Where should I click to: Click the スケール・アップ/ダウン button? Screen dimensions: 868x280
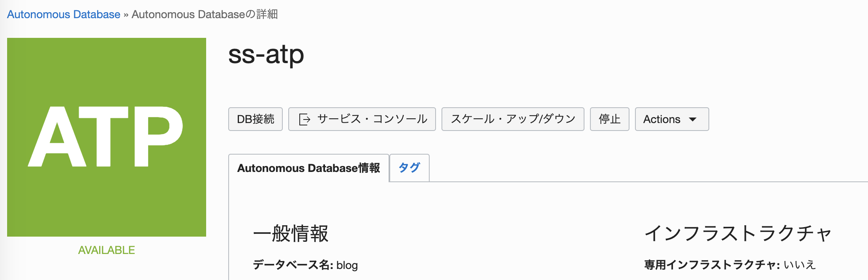513,119
